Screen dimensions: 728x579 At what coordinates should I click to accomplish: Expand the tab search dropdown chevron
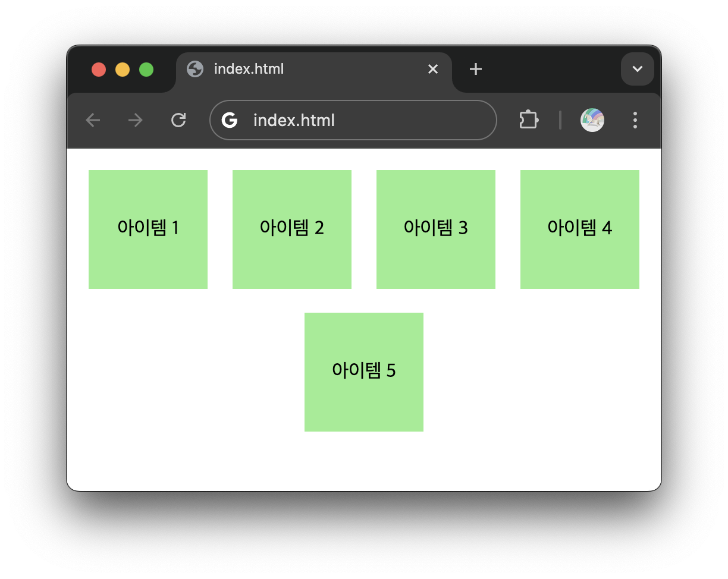pyautogui.click(x=638, y=69)
